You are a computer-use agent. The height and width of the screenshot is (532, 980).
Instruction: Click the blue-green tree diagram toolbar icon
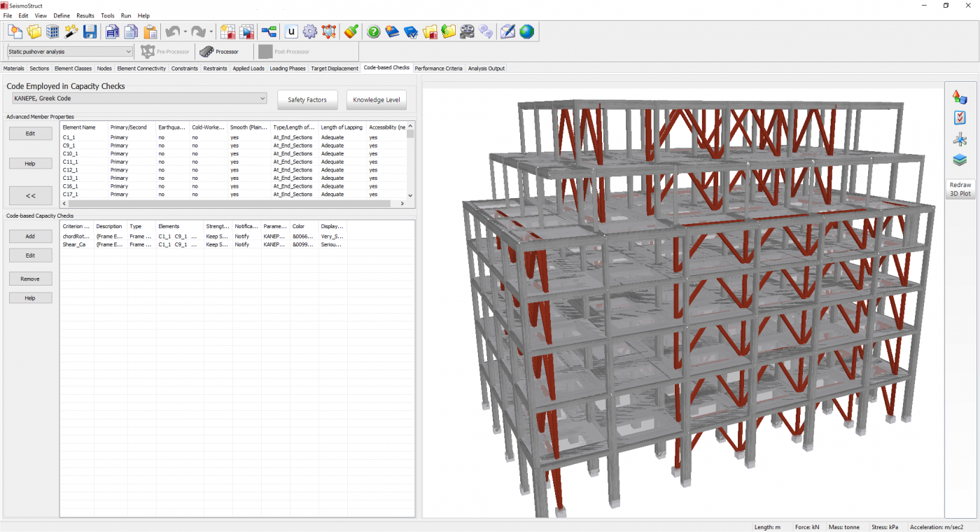click(x=269, y=31)
